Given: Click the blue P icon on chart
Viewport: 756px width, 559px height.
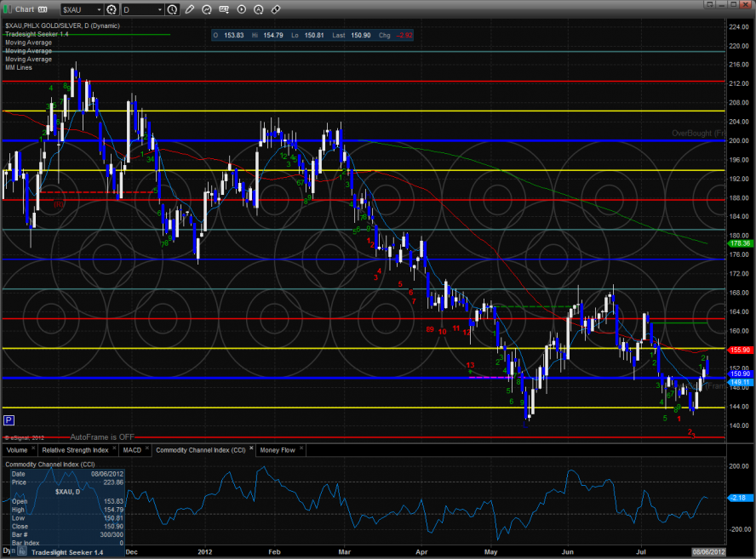Looking at the screenshot, I should pos(9,420).
